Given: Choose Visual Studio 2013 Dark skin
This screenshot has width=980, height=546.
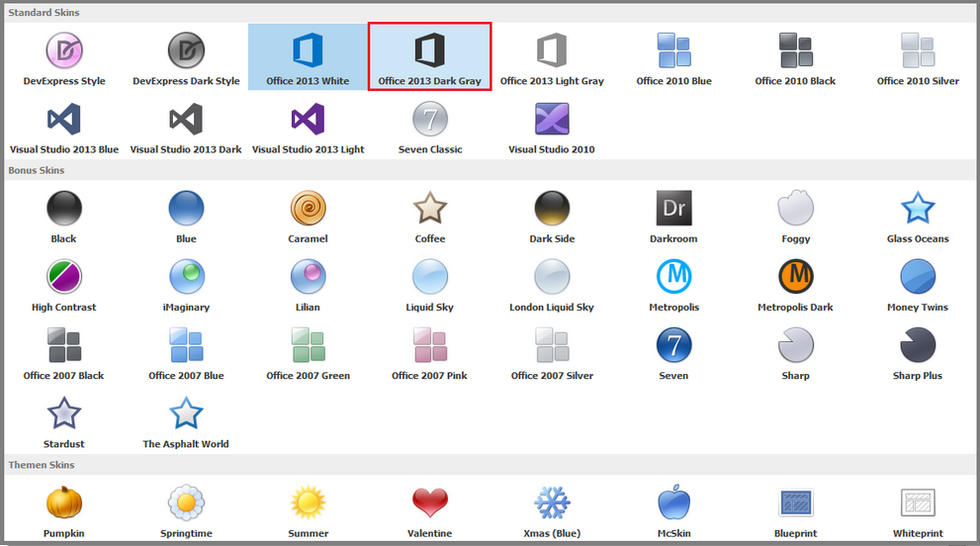Looking at the screenshot, I should point(186,127).
